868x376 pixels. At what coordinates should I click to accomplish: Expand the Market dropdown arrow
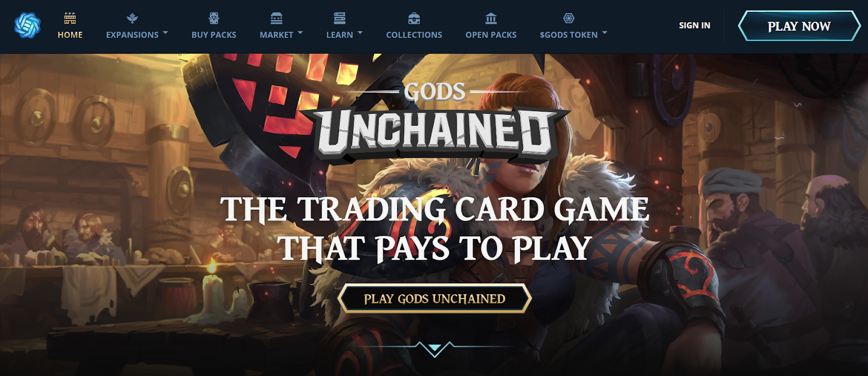coord(300,33)
